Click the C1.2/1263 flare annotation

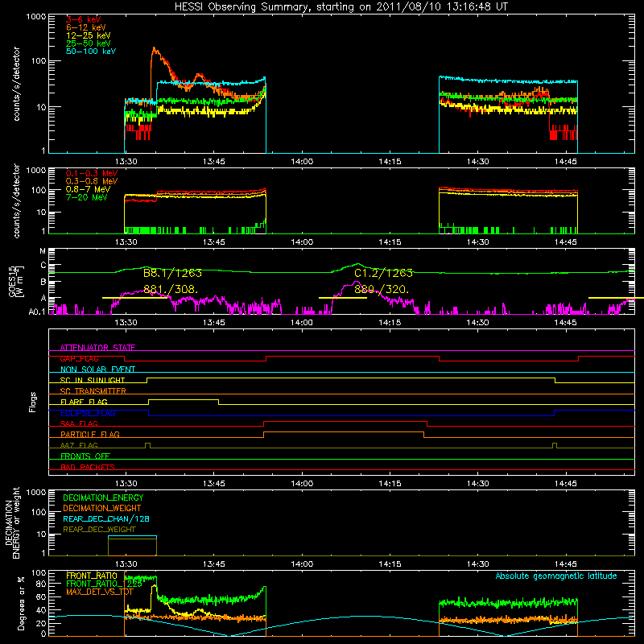coord(384,273)
